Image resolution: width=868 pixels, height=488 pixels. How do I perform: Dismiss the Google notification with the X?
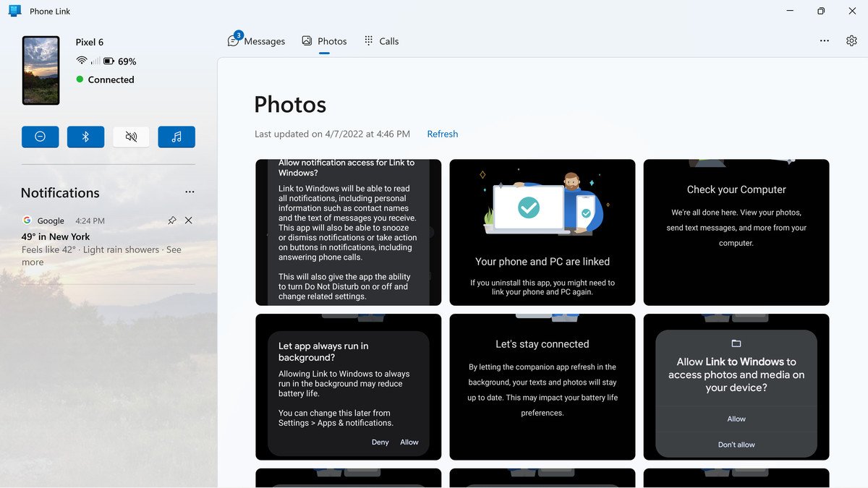(189, 221)
